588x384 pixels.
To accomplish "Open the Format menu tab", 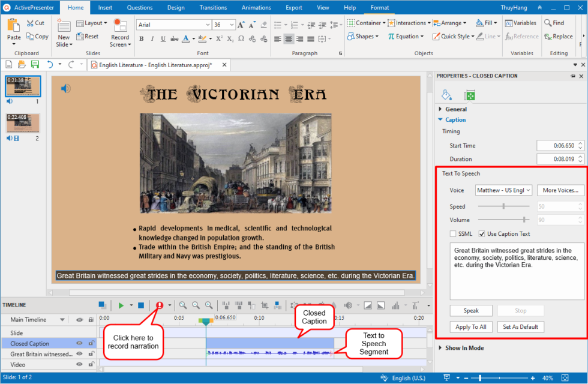I will (380, 7).
